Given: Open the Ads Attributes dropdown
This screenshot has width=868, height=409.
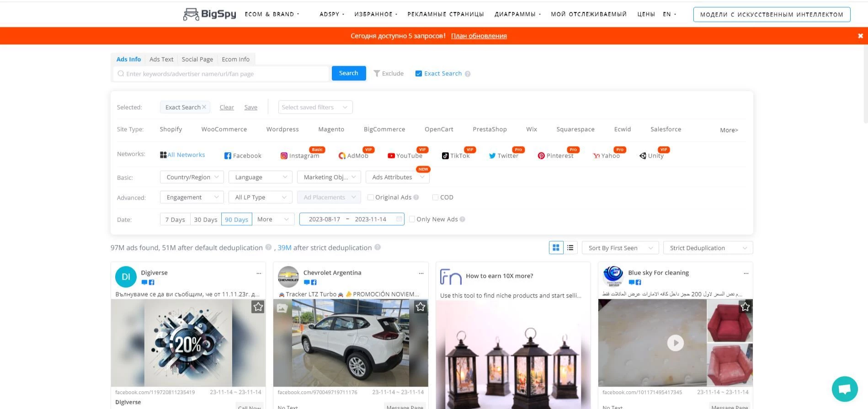Looking at the screenshot, I should click(x=398, y=177).
